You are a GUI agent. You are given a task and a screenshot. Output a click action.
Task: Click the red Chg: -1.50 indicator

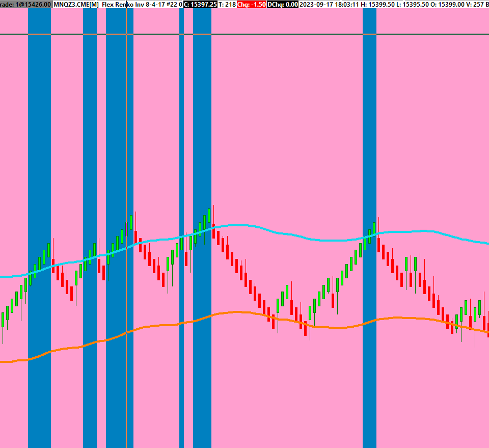(x=252, y=5)
